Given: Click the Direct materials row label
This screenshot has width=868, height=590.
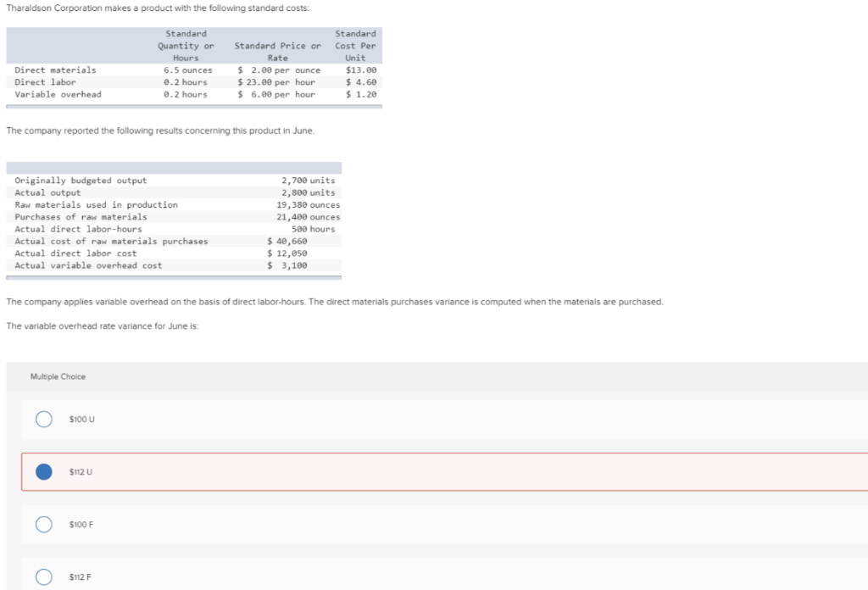Looking at the screenshot, I should click(55, 70).
